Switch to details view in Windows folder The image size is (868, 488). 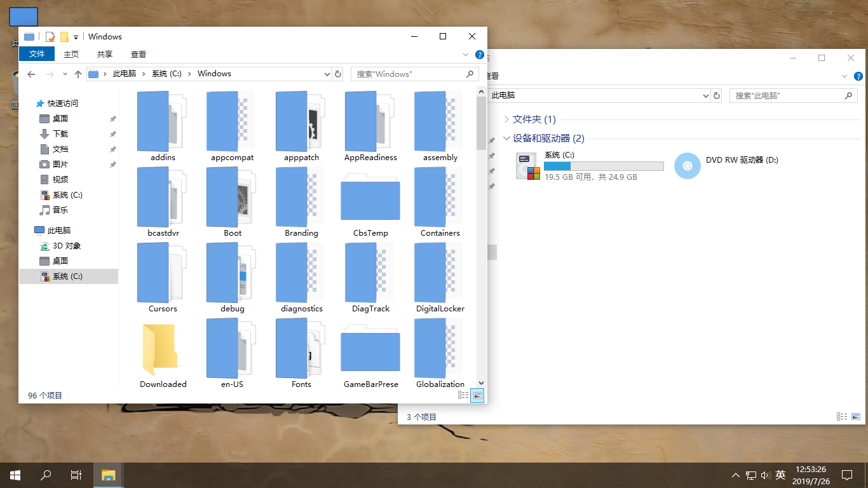point(463,395)
